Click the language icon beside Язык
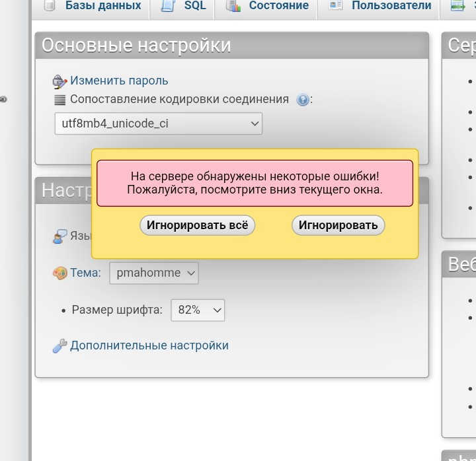The height and width of the screenshot is (461, 476). pyautogui.click(x=60, y=236)
